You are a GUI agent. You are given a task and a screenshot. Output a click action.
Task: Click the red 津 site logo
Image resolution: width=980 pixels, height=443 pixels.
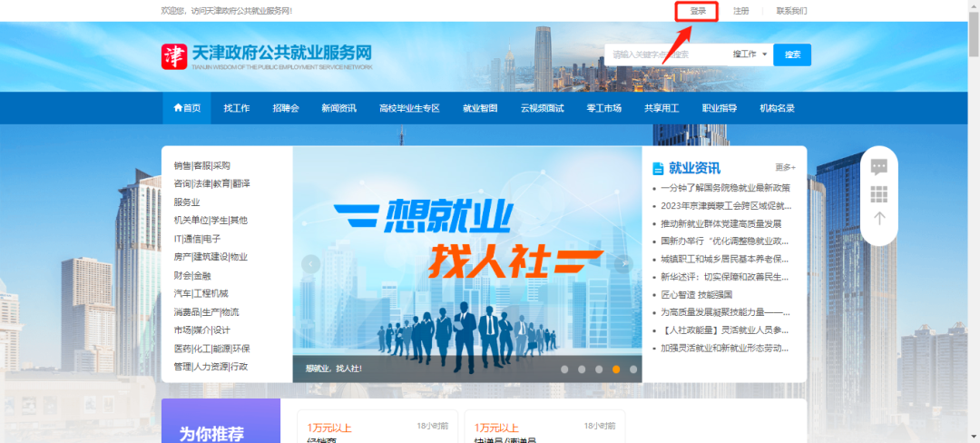(173, 56)
